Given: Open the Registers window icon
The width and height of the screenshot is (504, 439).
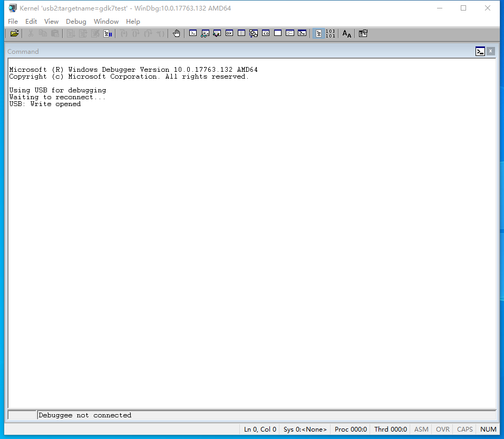Looking at the screenshot, I should point(229,33).
